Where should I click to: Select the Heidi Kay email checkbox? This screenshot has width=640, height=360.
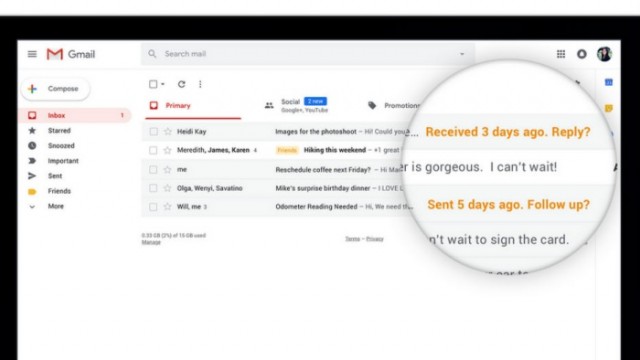(x=153, y=131)
